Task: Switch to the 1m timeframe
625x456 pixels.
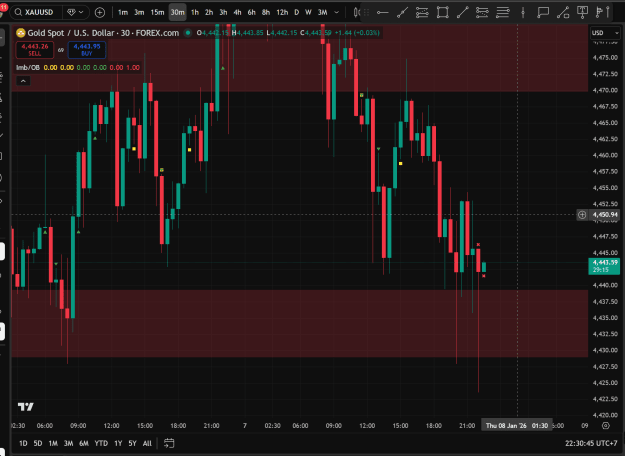Action: click(123, 12)
